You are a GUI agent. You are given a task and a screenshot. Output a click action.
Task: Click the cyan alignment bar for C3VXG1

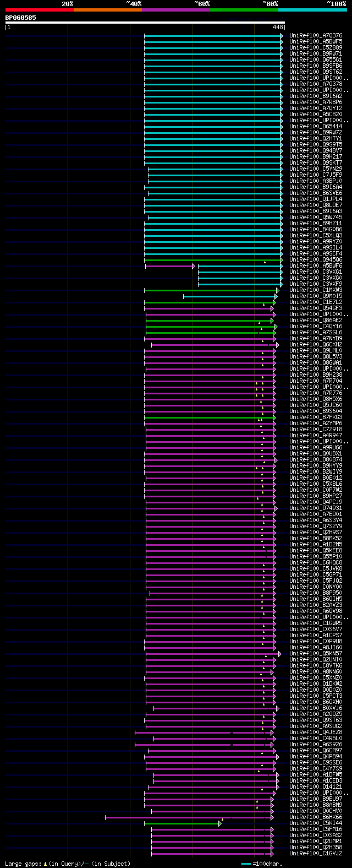pos(240,272)
